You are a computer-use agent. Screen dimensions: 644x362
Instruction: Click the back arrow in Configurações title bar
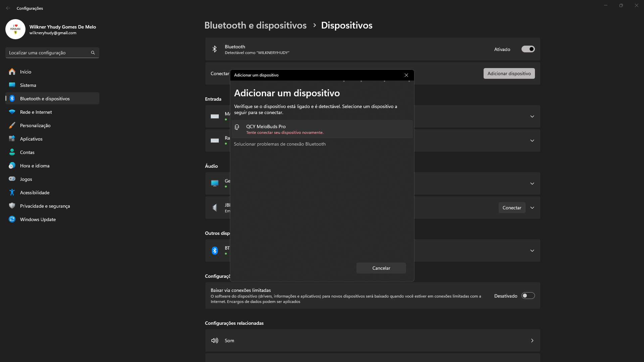click(x=8, y=8)
